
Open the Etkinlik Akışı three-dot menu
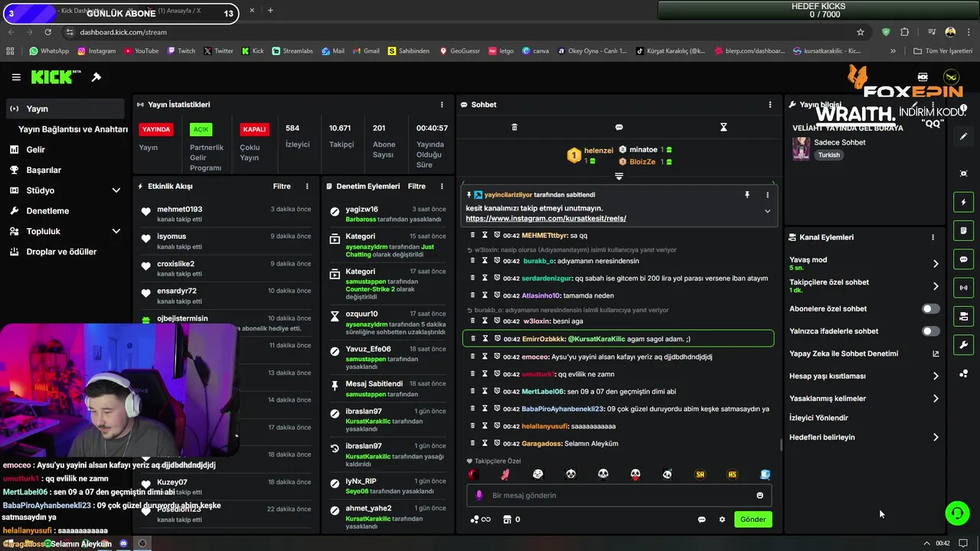pos(307,186)
